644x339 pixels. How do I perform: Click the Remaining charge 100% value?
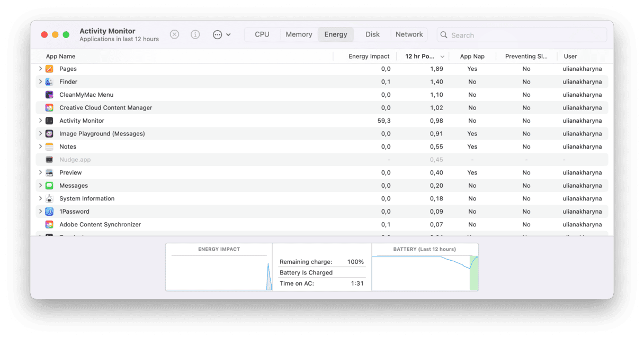pyautogui.click(x=355, y=262)
